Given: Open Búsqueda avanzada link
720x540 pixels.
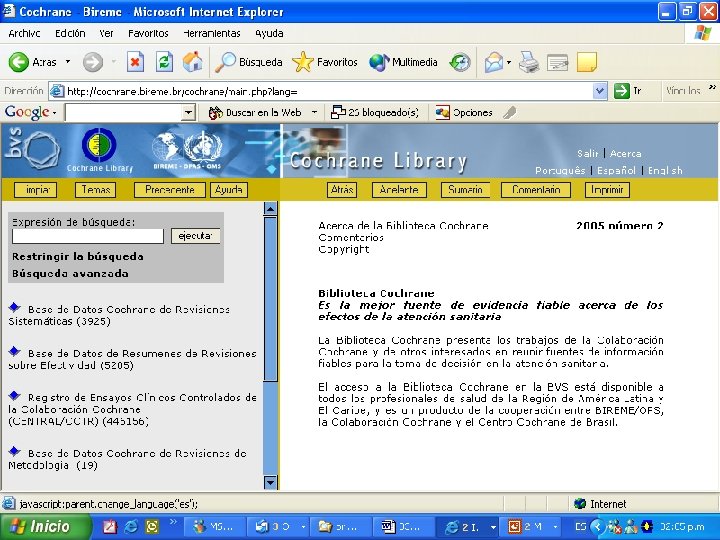Looking at the screenshot, I should pos(70,274).
